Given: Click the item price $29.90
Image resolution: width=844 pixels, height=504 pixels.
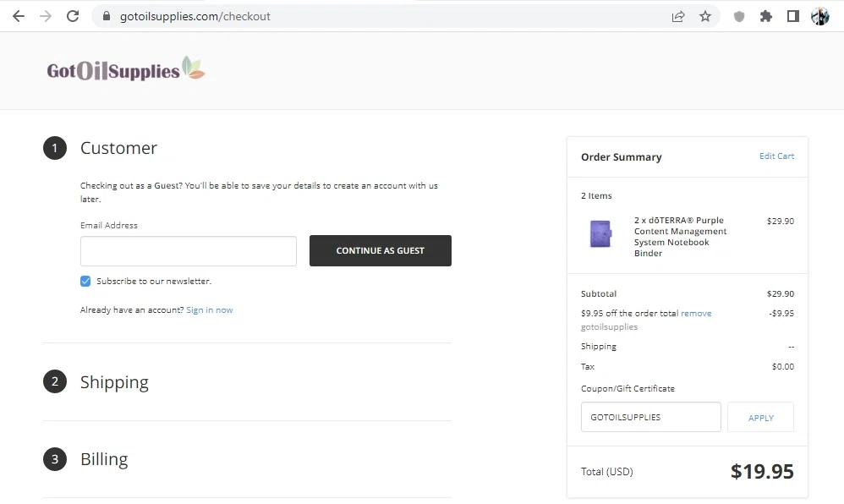Looking at the screenshot, I should (x=781, y=222).
